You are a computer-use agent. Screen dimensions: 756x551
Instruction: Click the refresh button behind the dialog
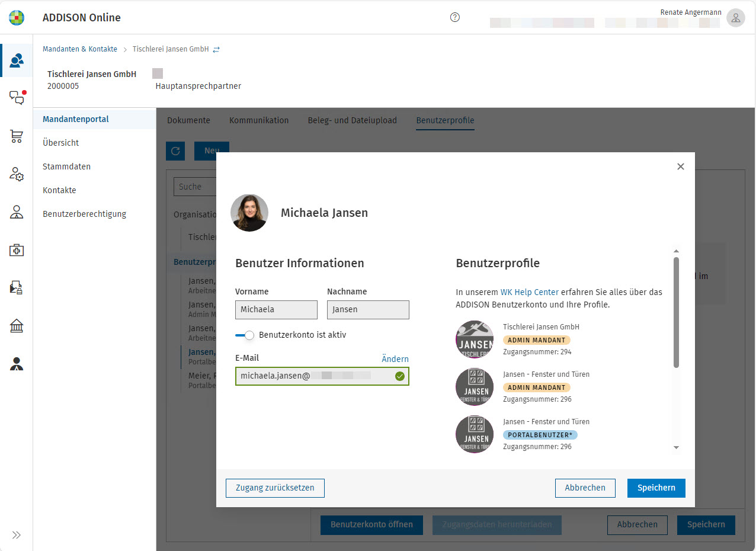175,151
